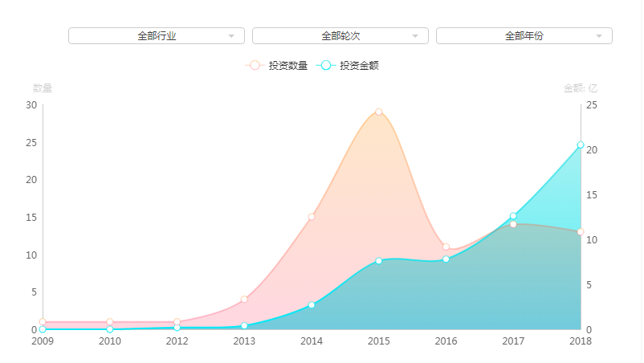Viewport: 644px width, 363px height.
Task: Select the 2010 investment amount data point
Action: pos(110,329)
